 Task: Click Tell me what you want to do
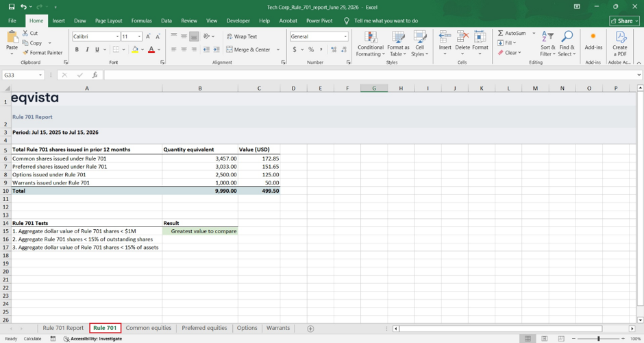(x=386, y=21)
